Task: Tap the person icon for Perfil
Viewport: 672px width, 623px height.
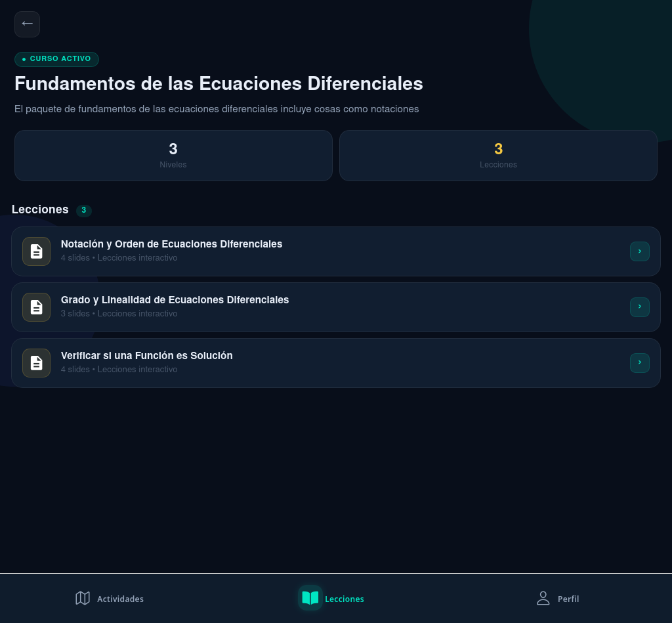Action: [543, 598]
